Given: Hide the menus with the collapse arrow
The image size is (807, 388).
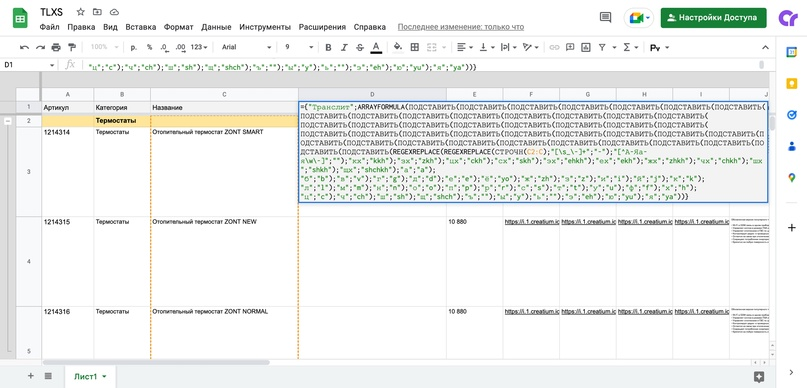Looking at the screenshot, I should click(765, 47).
